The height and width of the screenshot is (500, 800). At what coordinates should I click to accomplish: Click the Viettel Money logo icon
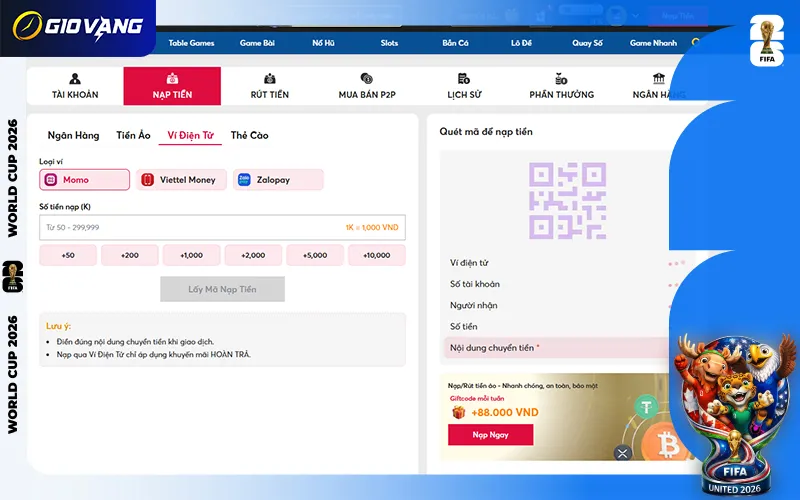147,180
